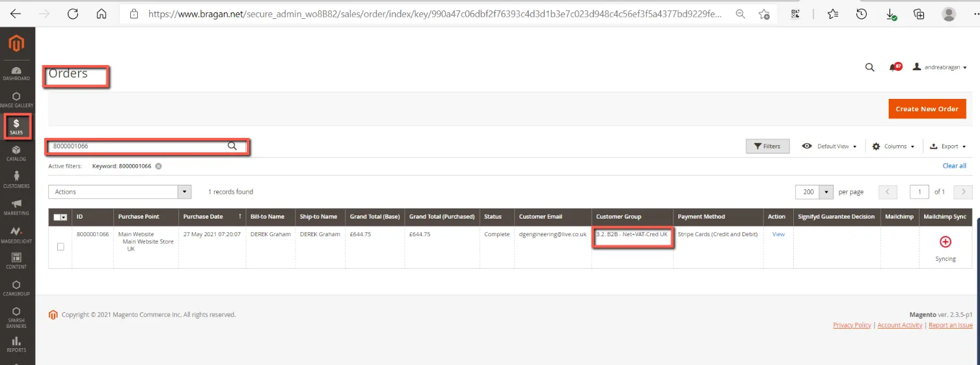
Task: Add page to favorites star icon
Action: pos(765,14)
